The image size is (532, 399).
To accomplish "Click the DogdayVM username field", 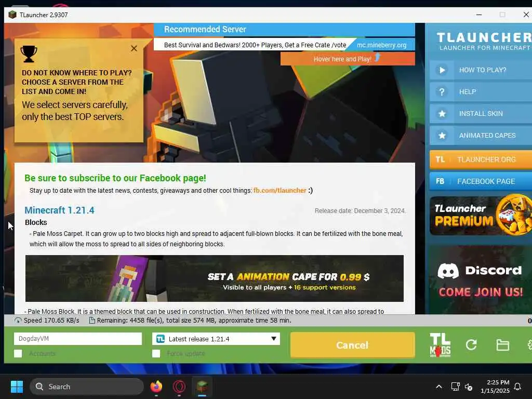I will [78, 339].
